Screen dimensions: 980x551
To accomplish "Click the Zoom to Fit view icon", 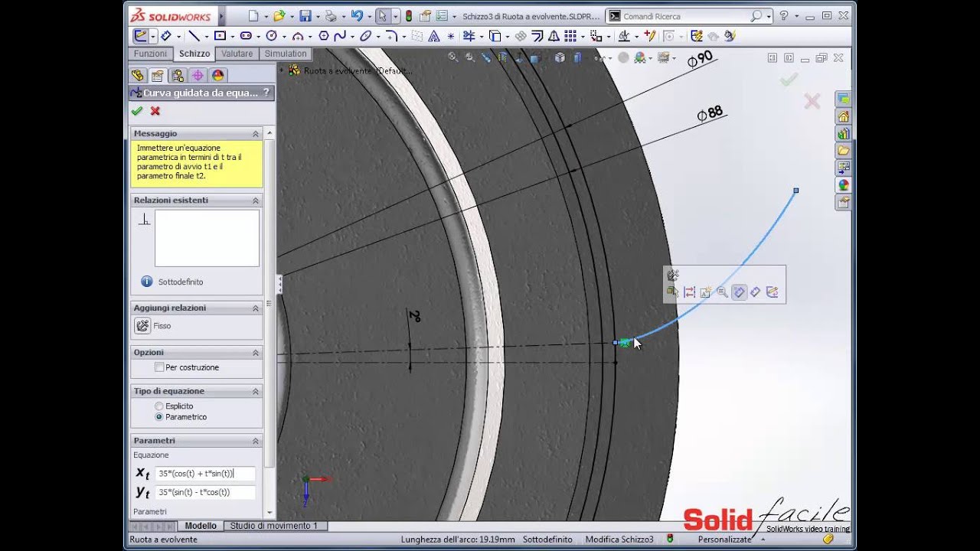I will 452,57.
